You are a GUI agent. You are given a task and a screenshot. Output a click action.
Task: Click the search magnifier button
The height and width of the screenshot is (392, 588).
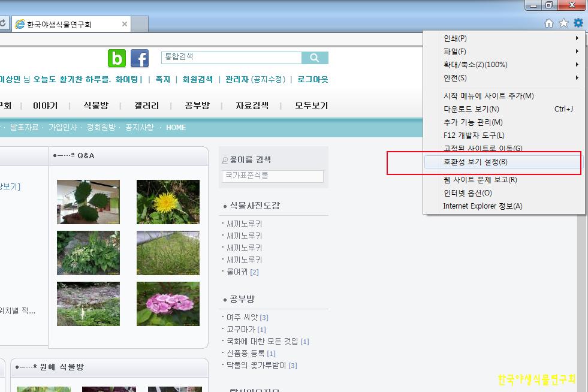(x=315, y=58)
